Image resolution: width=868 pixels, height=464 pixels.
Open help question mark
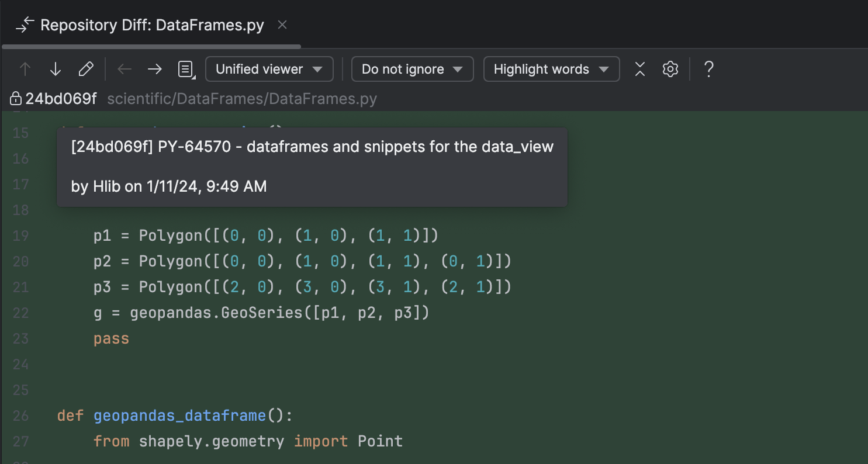[708, 70]
